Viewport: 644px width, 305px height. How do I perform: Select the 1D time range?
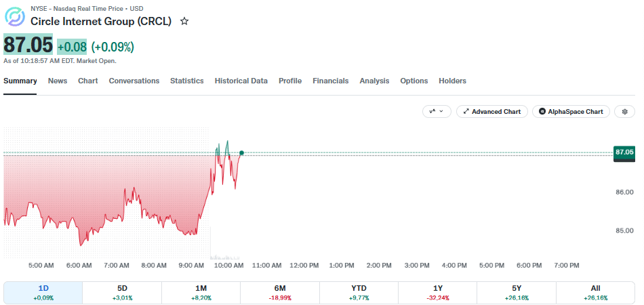(43, 293)
